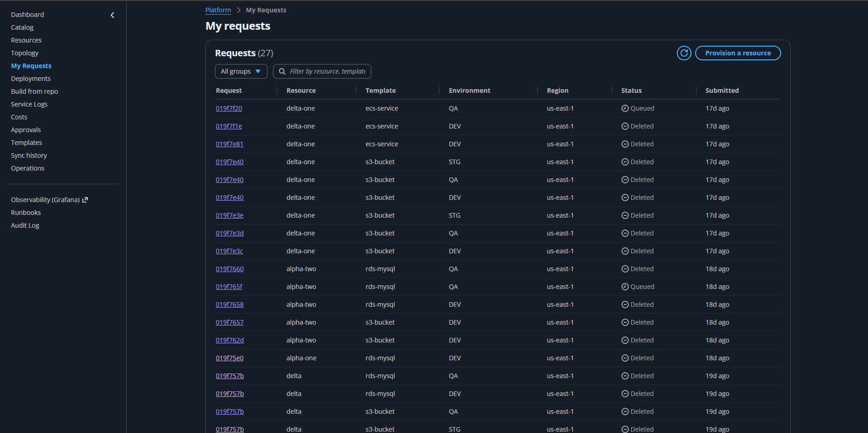Sort by Request column header
868x433 pixels.
tap(229, 91)
